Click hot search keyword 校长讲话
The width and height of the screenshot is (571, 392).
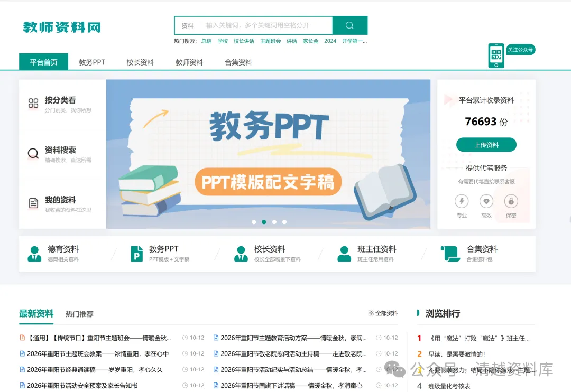tap(244, 41)
